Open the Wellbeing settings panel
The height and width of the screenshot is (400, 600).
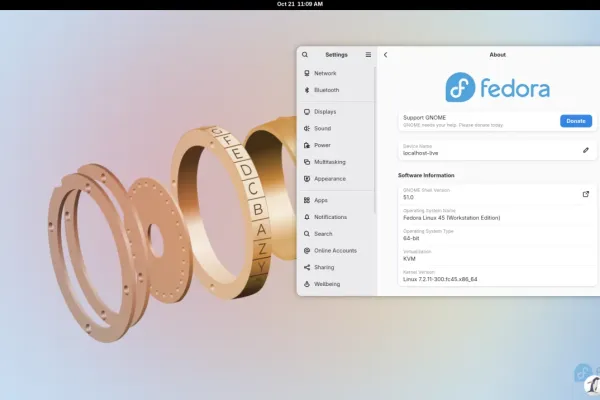336,284
